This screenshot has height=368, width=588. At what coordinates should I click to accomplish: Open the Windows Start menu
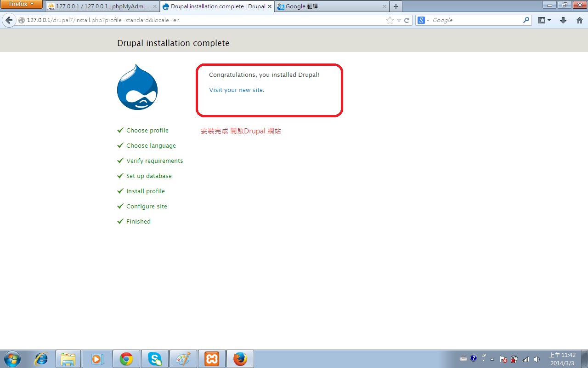pos(12,359)
